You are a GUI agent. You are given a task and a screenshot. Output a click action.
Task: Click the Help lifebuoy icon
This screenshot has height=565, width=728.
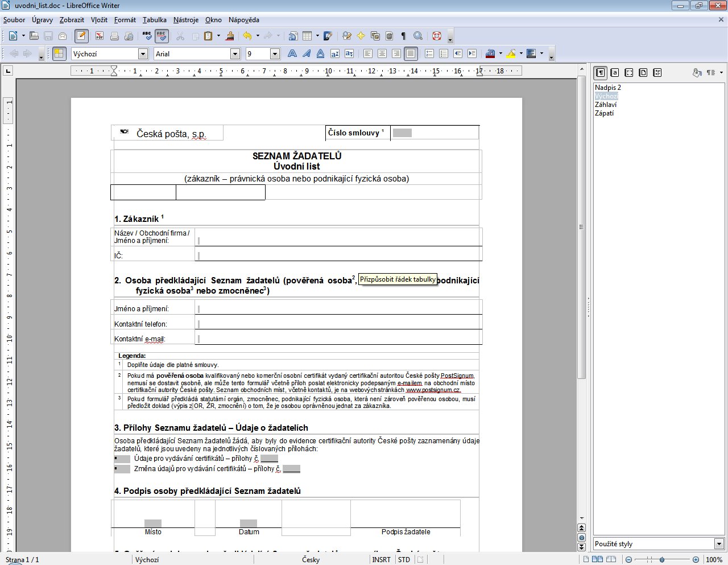tap(437, 36)
